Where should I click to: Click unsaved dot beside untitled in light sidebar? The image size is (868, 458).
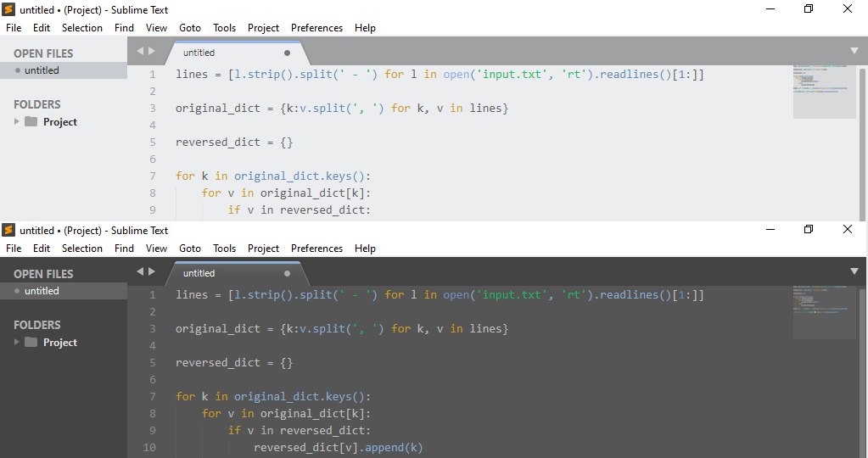pos(18,70)
